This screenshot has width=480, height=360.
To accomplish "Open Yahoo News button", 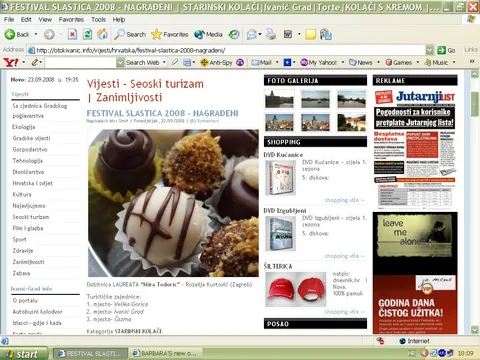I will (x=361, y=62).
